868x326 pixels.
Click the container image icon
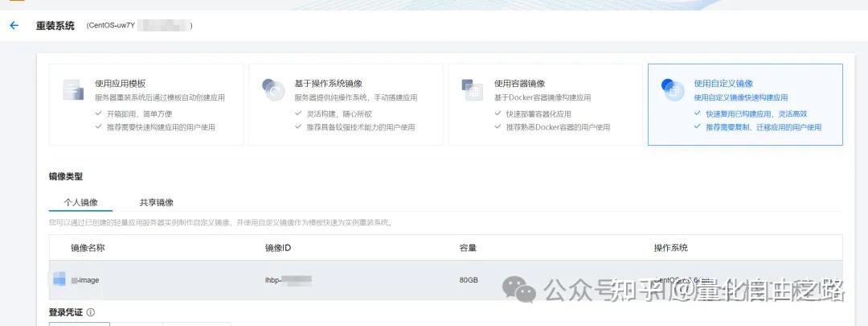[473, 90]
